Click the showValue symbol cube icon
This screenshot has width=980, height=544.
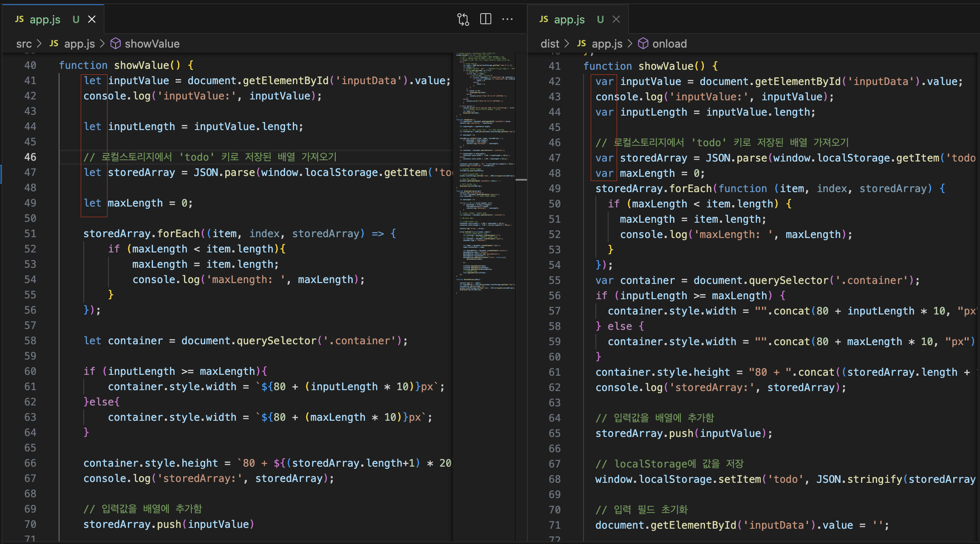click(116, 44)
